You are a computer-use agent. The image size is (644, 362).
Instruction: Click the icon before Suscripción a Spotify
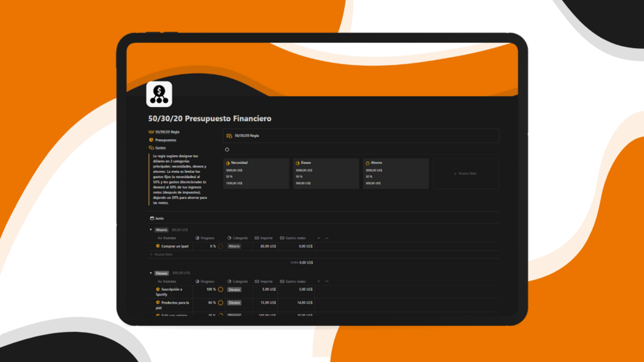click(x=158, y=290)
